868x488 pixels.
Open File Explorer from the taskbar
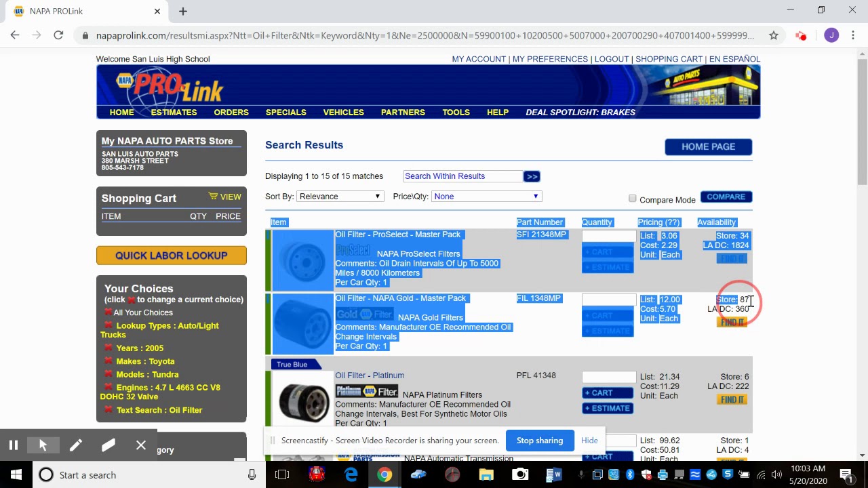coord(486,474)
